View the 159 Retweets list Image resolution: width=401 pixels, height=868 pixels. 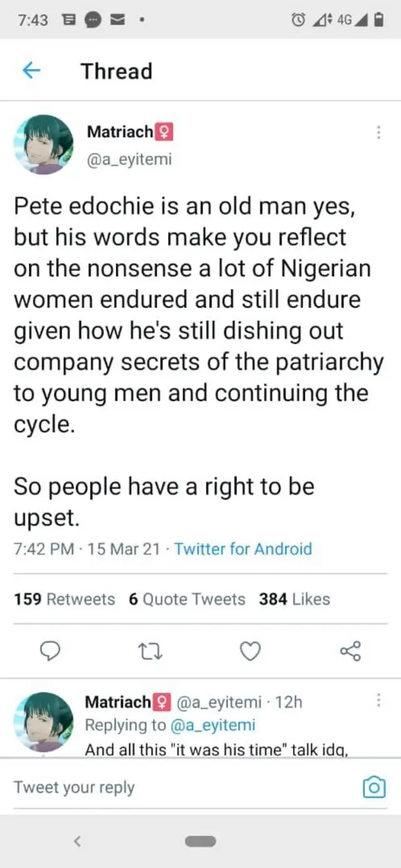tap(65, 599)
